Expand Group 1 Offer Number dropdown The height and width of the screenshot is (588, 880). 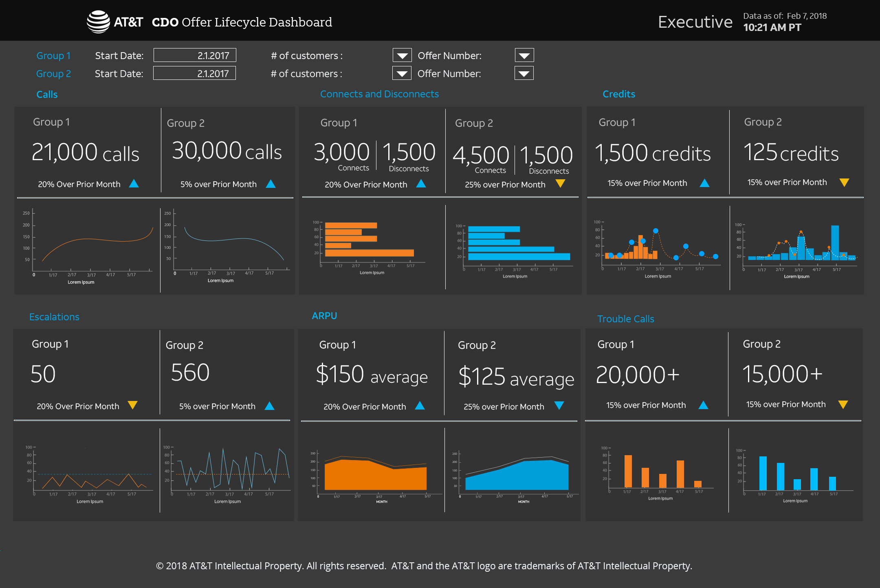click(524, 55)
